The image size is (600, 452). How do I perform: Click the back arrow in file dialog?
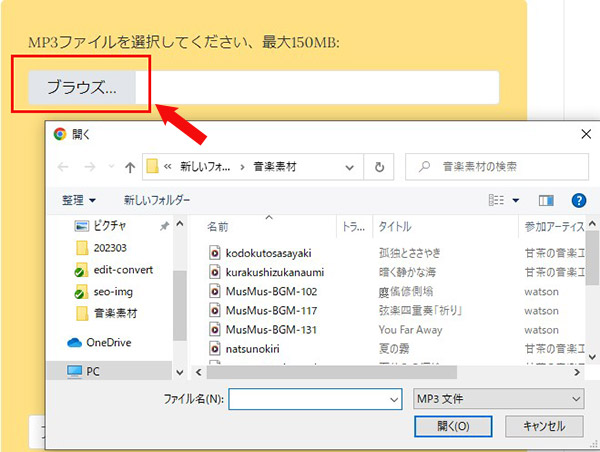click(x=65, y=166)
